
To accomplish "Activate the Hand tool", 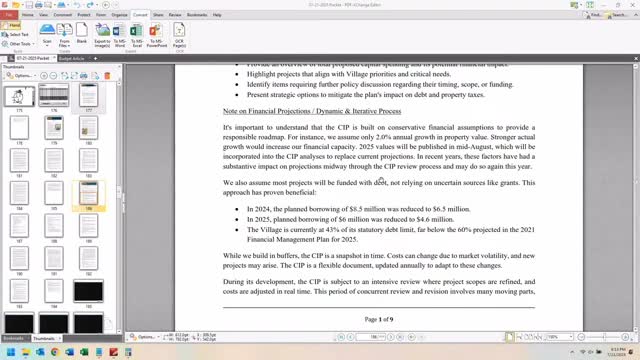I will pos(11,25).
